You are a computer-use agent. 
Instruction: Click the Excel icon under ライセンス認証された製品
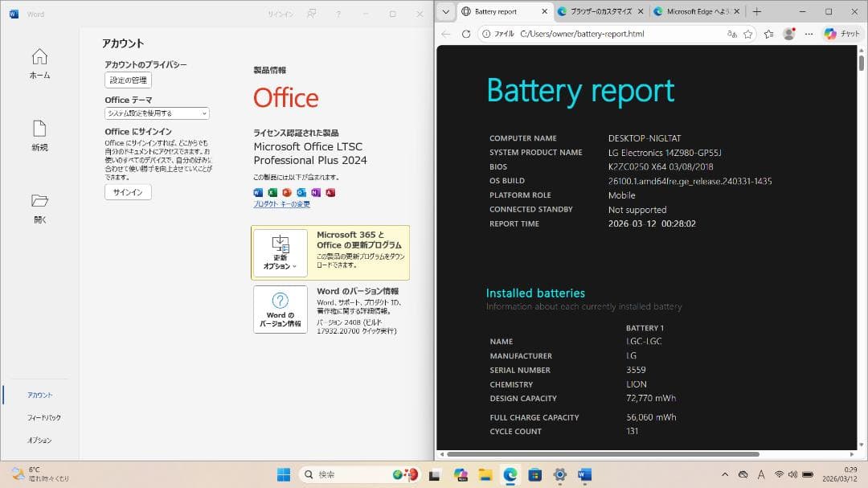[x=272, y=192]
